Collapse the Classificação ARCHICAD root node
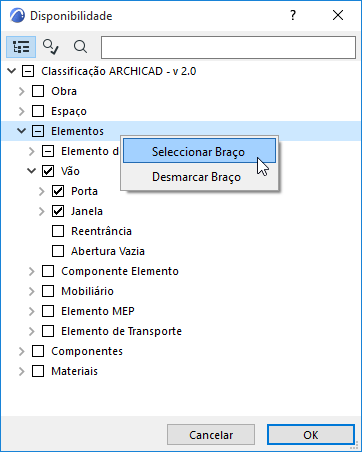This screenshot has width=362, height=452. point(12,71)
